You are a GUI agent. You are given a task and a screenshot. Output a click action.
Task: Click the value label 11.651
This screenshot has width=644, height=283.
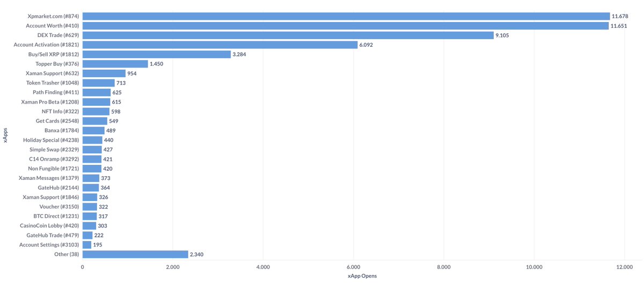(x=620, y=26)
